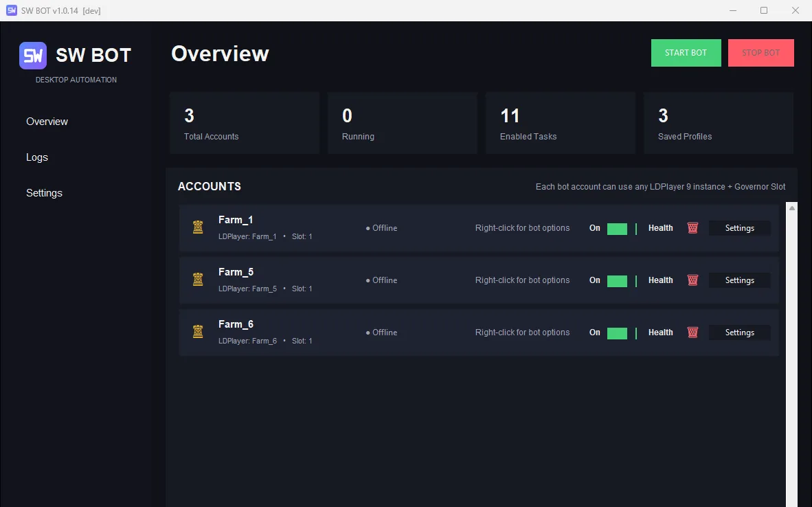Viewport: 812px width, 507px height.
Task: Click the Overview page heading
Action: tap(220, 54)
